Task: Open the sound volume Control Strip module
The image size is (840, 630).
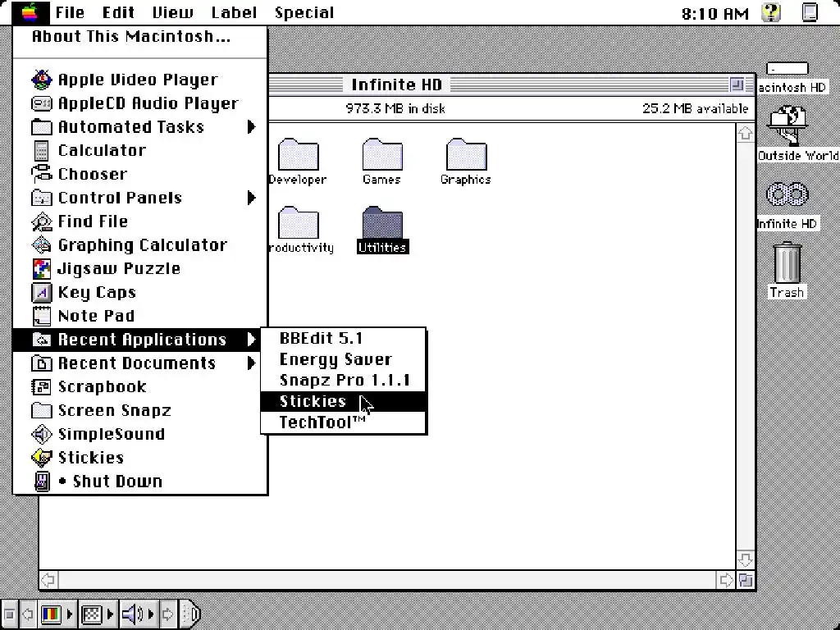Action: point(138,614)
